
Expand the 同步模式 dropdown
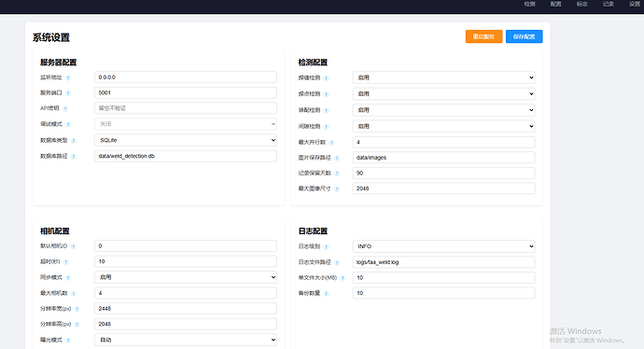tap(186, 277)
